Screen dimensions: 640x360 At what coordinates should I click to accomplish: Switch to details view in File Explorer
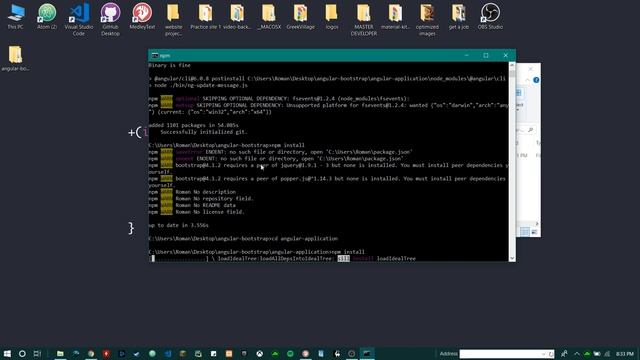525,232
